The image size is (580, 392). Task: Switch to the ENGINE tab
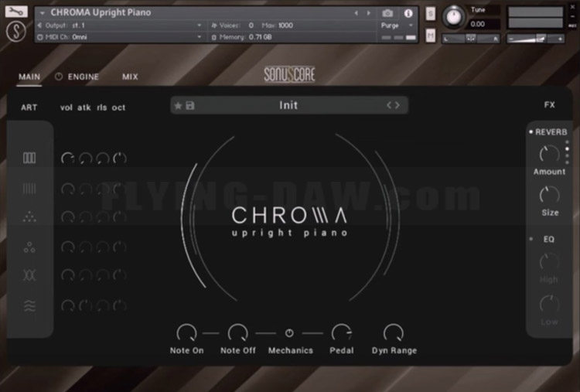tap(84, 77)
